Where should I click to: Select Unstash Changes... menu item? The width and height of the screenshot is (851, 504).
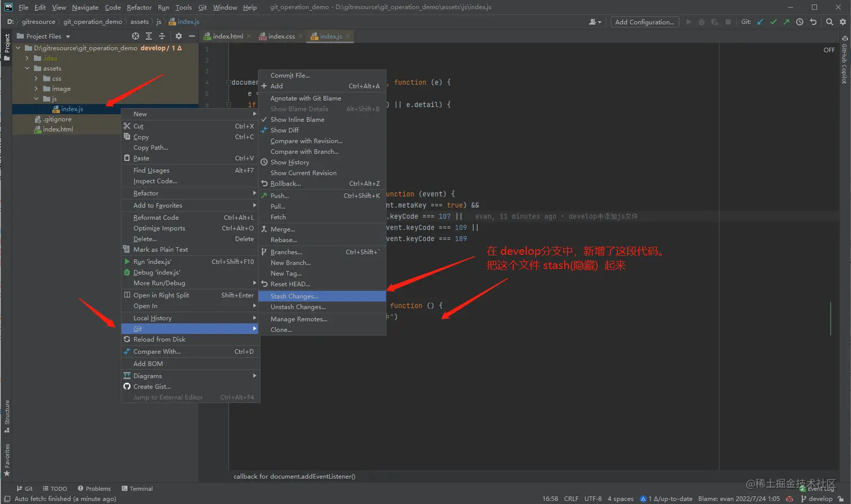pos(322,307)
